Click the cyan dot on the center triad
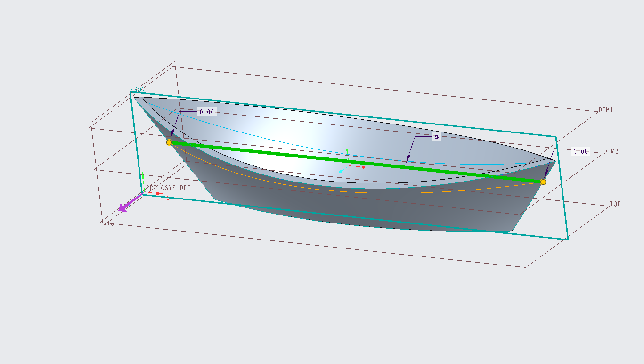This screenshot has height=364, width=644. tap(341, 172)
